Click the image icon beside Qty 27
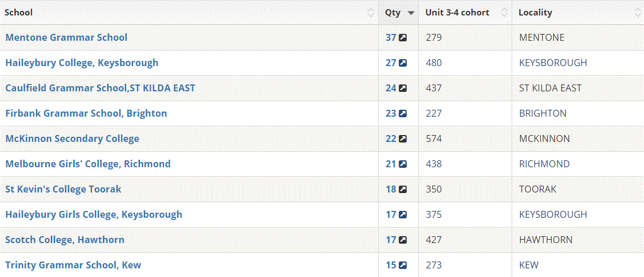 (x=403, y=63)
